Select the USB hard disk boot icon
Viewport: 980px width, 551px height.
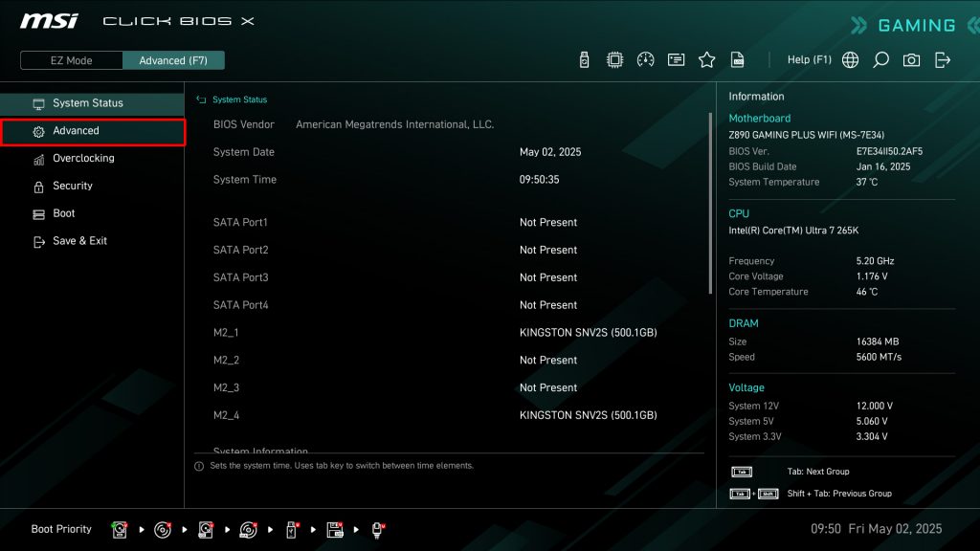(x=206, y=530)
